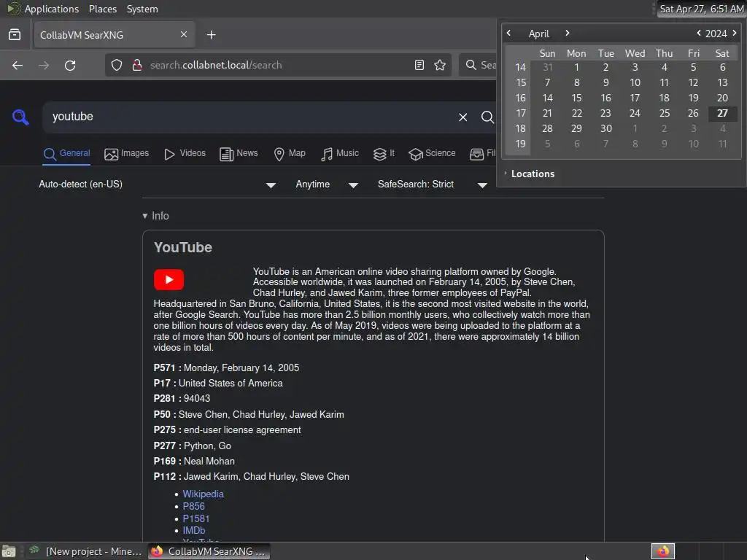
Task: Open the Places menu
Action: 102,9
